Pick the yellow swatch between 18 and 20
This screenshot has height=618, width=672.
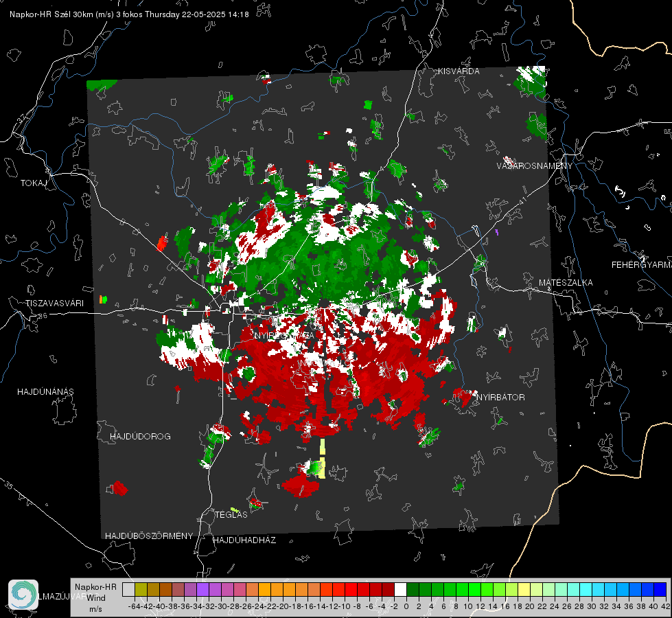524,589
